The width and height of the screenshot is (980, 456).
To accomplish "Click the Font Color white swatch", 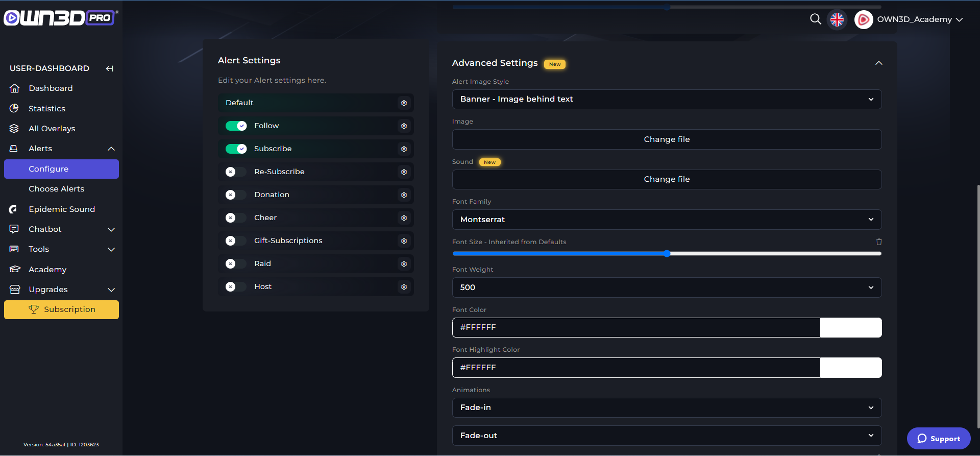I will (850, 328).
